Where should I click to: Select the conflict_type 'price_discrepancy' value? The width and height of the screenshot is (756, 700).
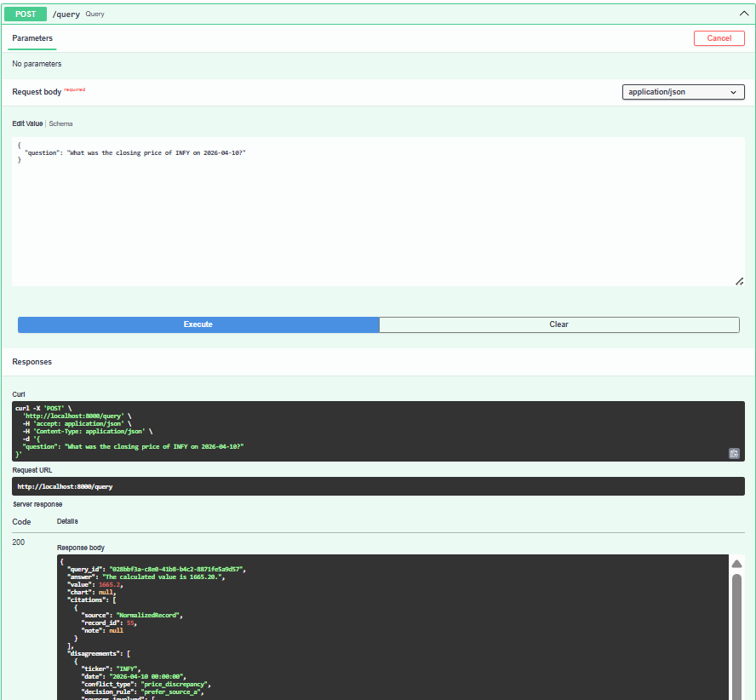(175, 684)
